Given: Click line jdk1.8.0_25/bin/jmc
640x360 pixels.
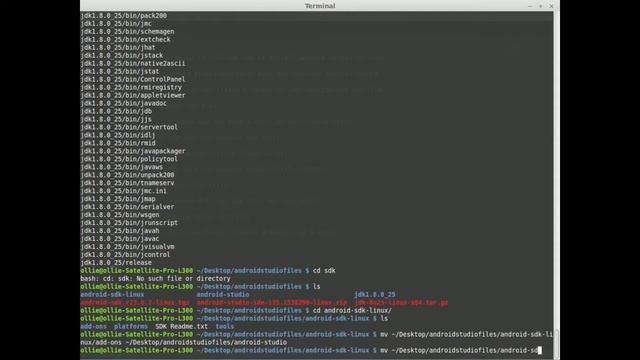Looking at the screenshot, I should click(116, 24).
